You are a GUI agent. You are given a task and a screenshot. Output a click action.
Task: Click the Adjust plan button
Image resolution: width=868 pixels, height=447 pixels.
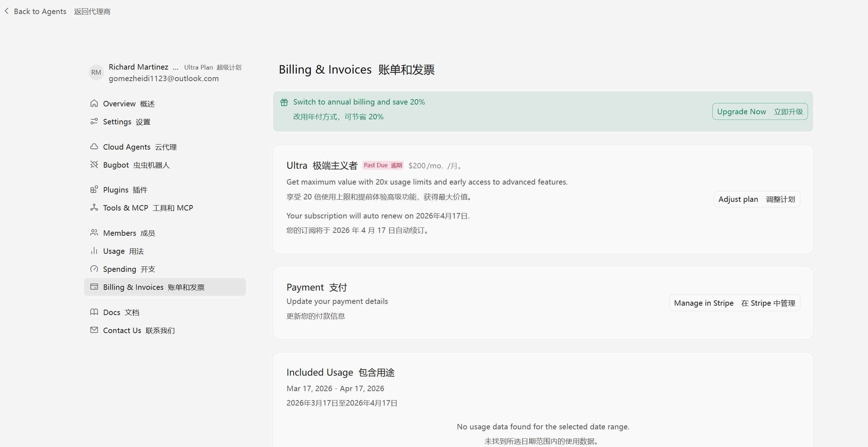(757, 199)
